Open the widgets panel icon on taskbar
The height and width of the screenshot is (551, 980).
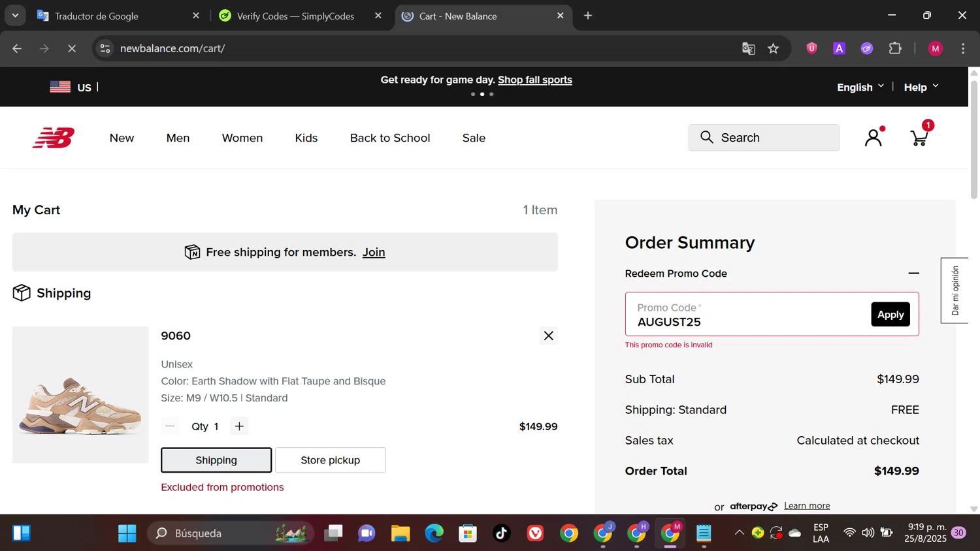[x=21, y=533]
